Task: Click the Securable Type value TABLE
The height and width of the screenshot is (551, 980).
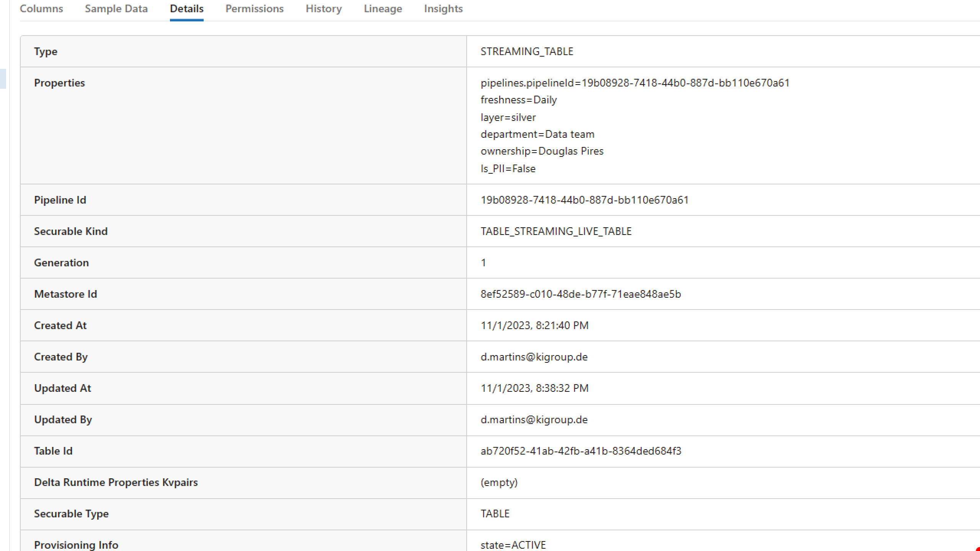Action: click(495, 514)
